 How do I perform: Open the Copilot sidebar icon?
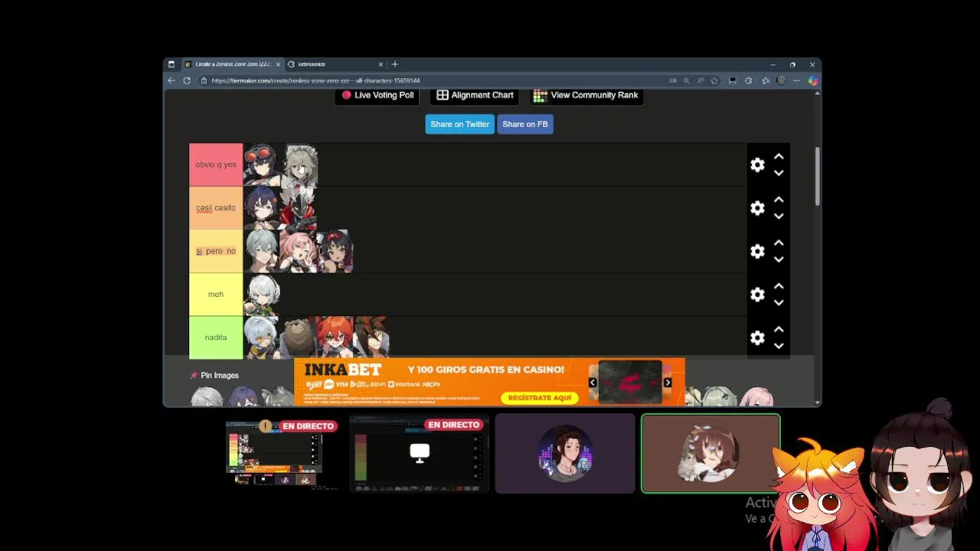coord(812,80)
